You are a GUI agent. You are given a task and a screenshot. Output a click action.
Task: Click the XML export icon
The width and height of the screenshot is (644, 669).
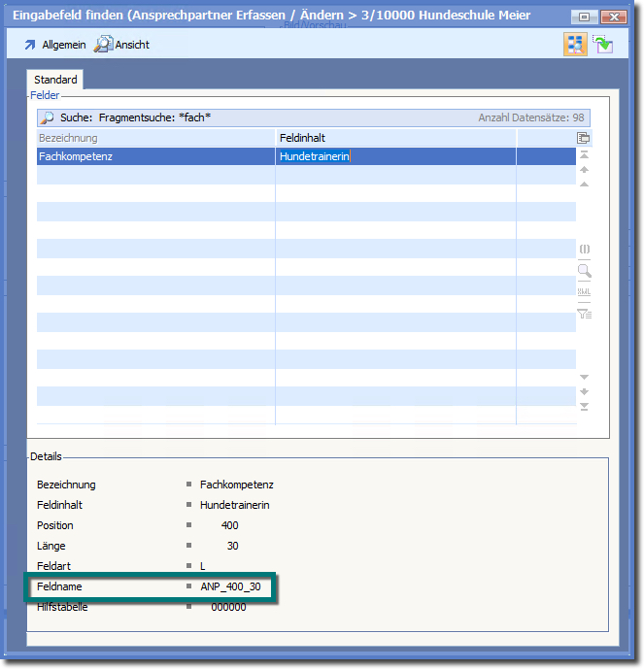(x=584, y=292)
